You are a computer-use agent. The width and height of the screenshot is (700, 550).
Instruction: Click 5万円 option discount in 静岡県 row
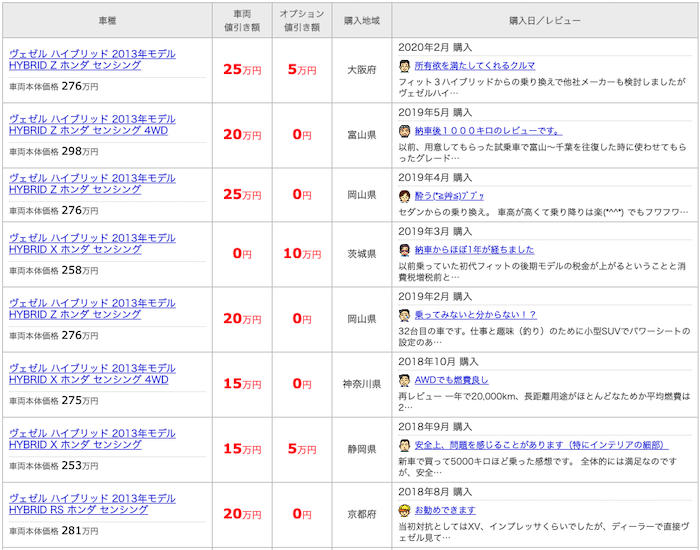[x=302, y=449]
